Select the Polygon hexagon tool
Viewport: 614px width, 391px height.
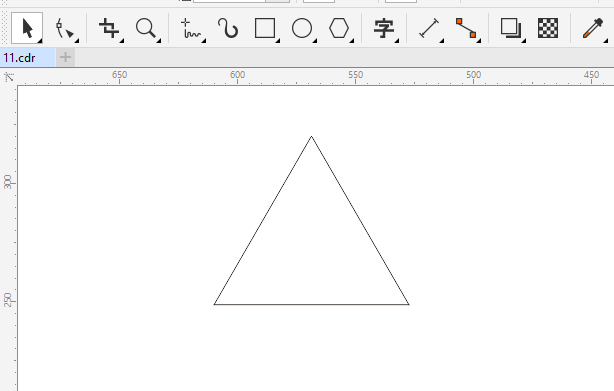339,28
